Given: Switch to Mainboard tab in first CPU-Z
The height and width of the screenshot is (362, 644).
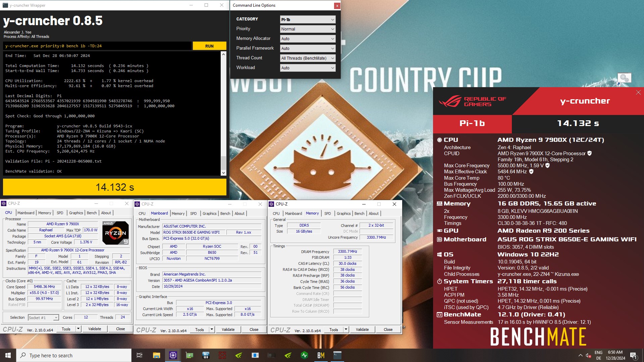Looking at the screenshot, I should (26, 213).
